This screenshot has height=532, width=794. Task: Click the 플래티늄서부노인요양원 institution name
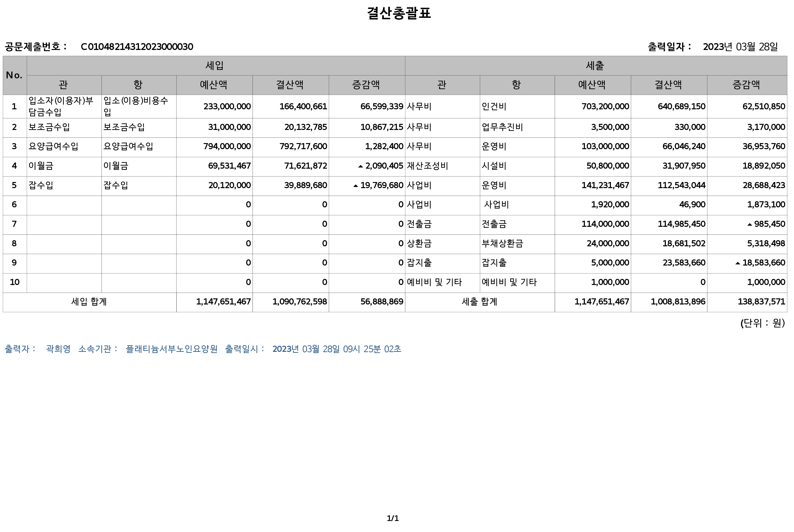(171, 349)
